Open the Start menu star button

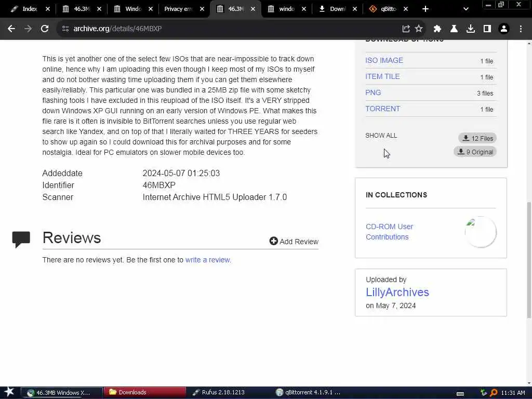coord(9,392)
